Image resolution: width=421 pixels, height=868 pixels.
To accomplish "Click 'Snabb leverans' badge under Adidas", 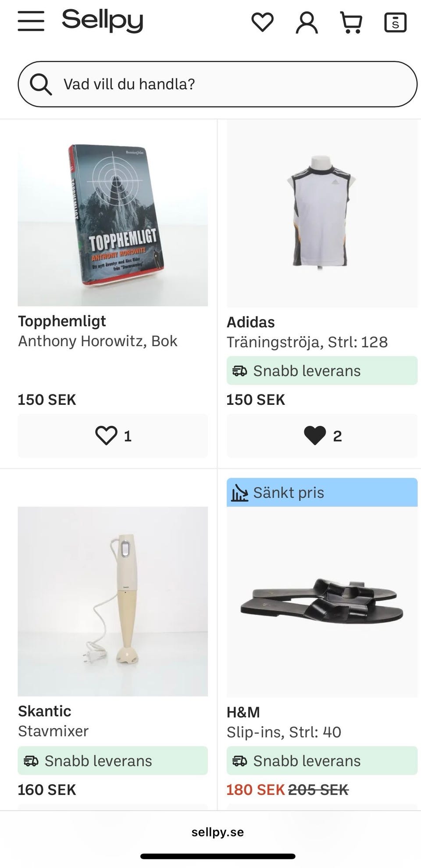I will (322, 371).
